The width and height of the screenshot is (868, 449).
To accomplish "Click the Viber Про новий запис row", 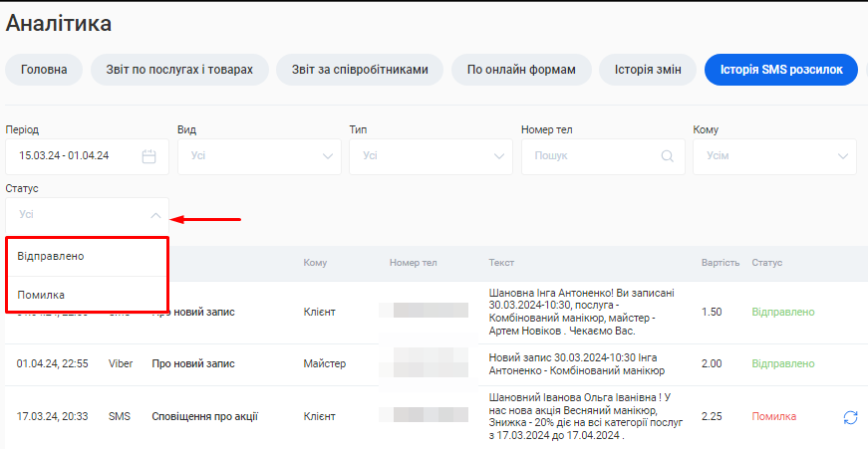I will point(193,364).
